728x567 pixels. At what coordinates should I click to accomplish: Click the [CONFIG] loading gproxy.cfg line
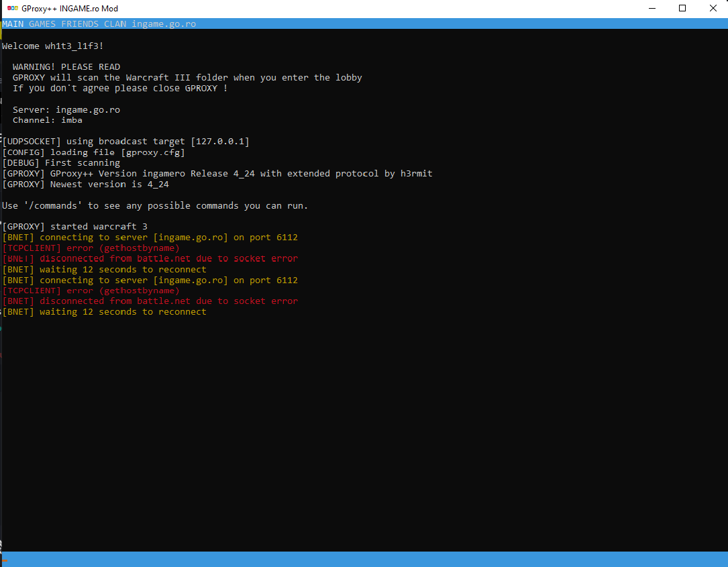point(94,152)
